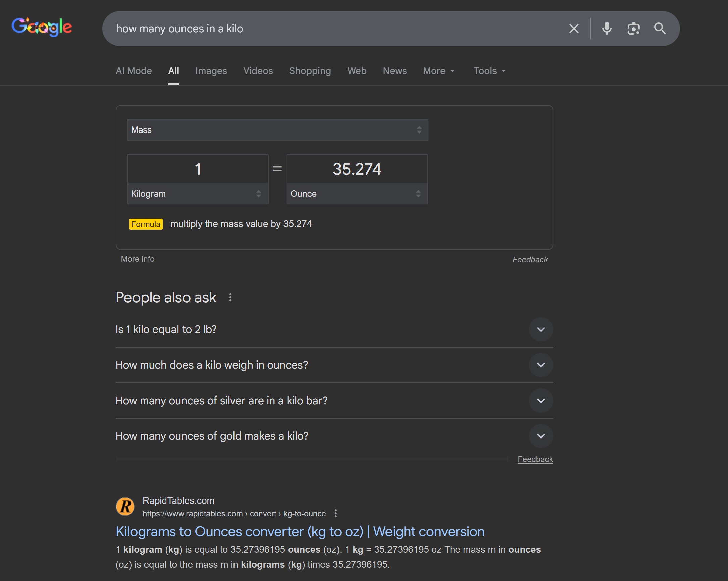The width and height of the screenshot is (728, 581).
Task: Switch to AI Mode tab
Action: click(x=134, y=71)
